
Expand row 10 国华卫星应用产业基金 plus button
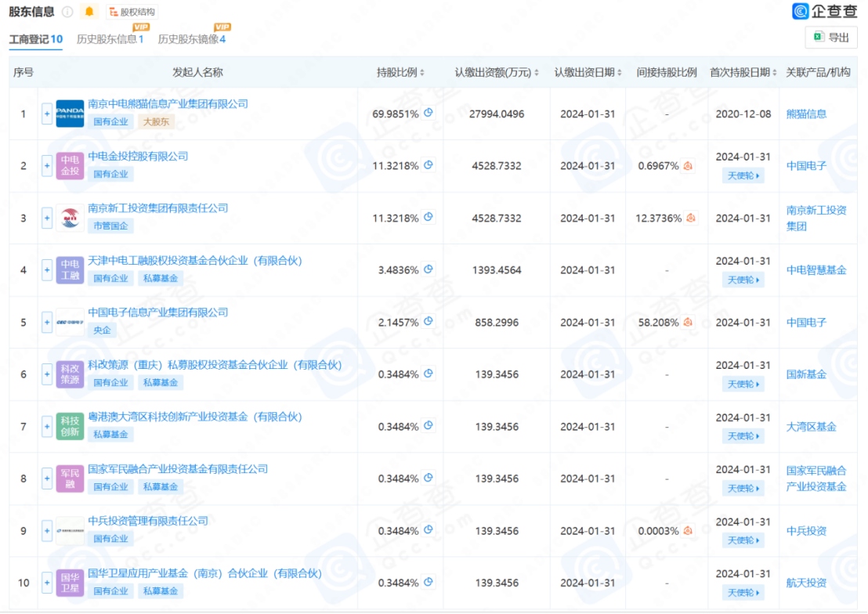point(47,583)
